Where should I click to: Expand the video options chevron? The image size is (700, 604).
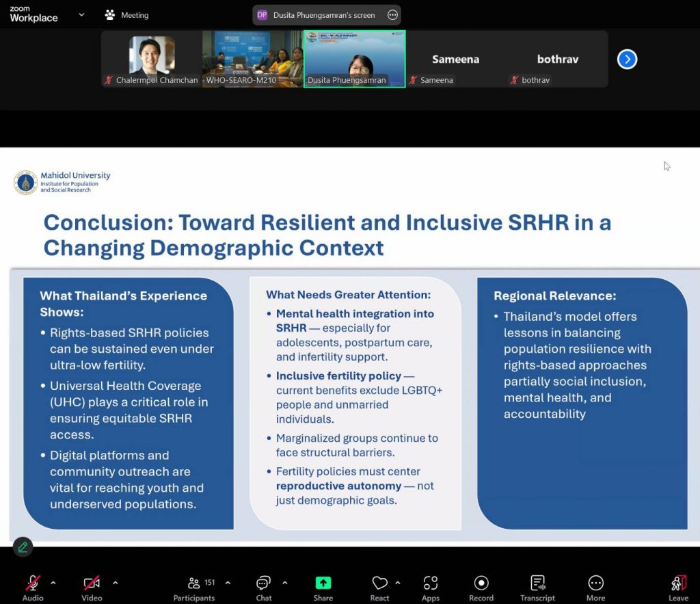tap(115, 583)
